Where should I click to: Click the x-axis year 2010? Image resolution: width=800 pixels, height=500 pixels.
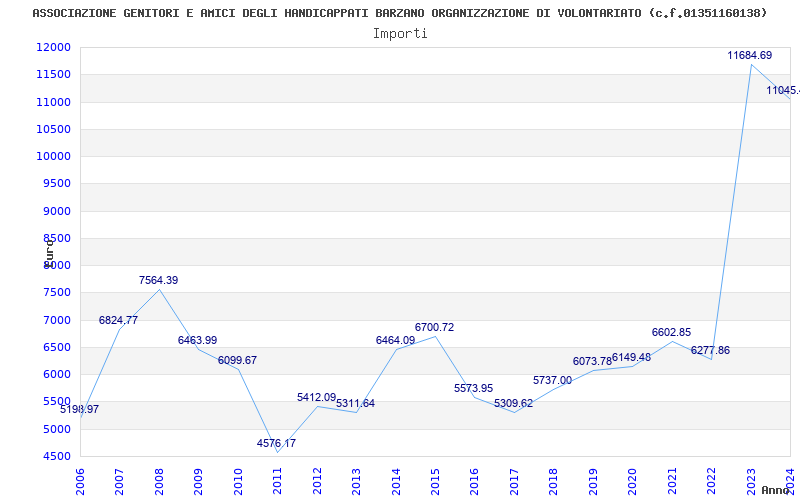[x=238, y=481]
